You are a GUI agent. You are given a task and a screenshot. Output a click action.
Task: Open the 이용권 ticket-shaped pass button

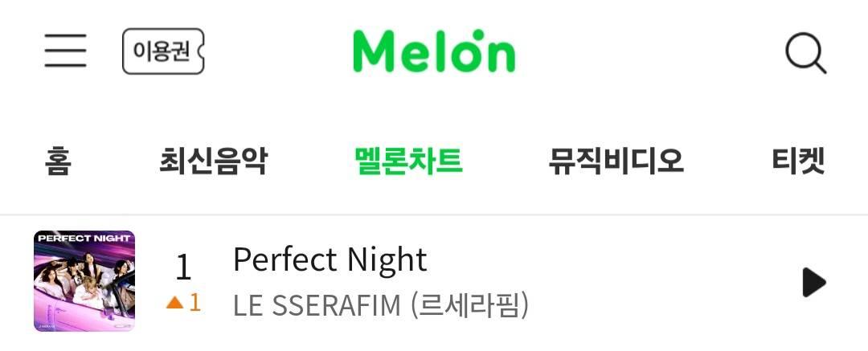pyautogui.click(x=163, y=51)
